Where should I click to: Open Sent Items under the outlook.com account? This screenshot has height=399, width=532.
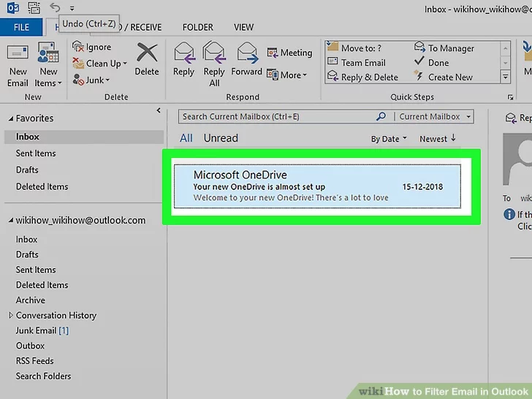click(x=36, y=270)
